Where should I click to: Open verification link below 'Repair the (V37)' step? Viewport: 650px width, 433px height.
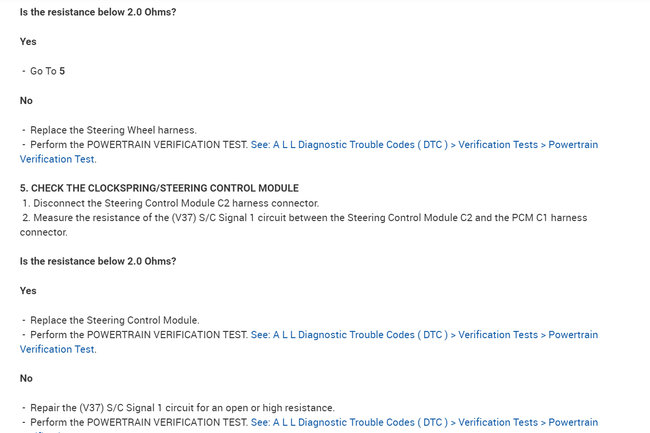click(x=424, y=423)
